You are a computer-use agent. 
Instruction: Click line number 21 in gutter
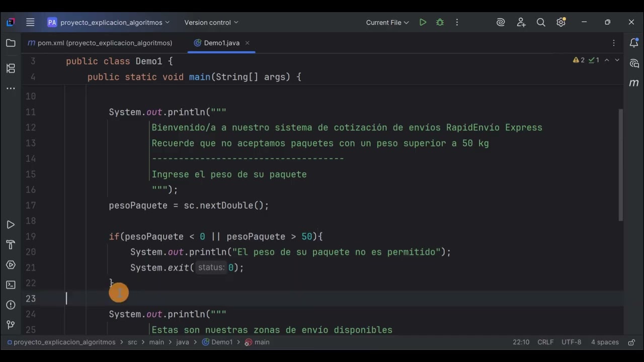click(31, 267)
